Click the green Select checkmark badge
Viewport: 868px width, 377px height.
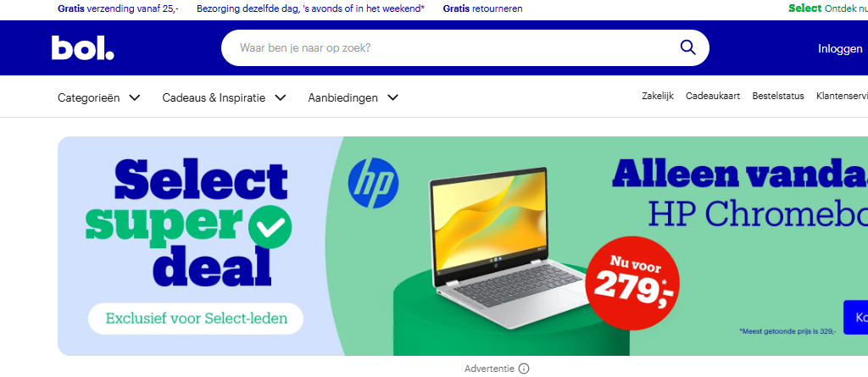coord(270,226)
